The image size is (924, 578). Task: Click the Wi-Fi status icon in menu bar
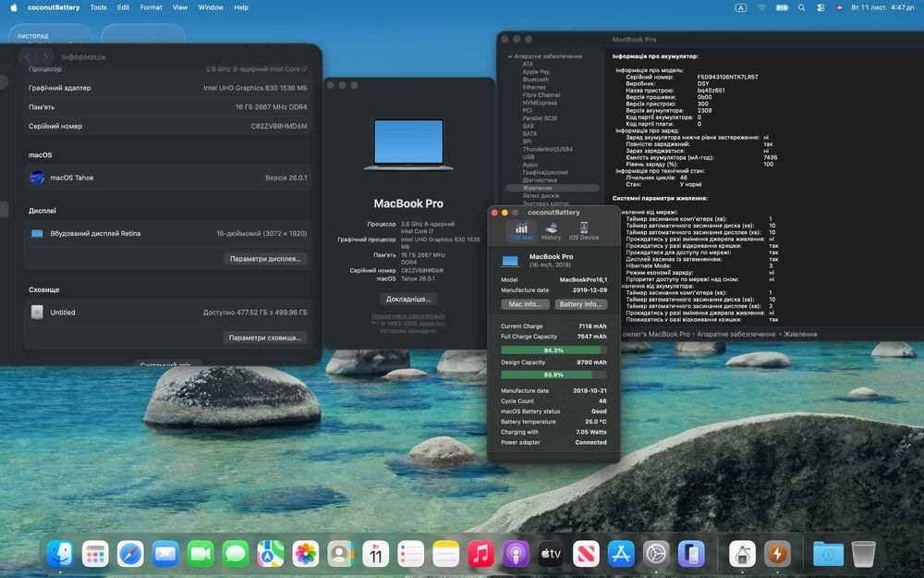(x=761, y=7)
